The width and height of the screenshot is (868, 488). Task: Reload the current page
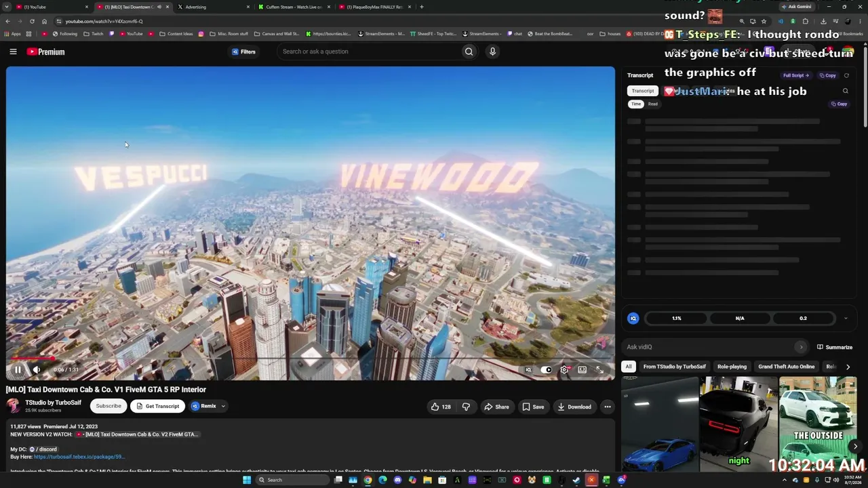(32, 21)
